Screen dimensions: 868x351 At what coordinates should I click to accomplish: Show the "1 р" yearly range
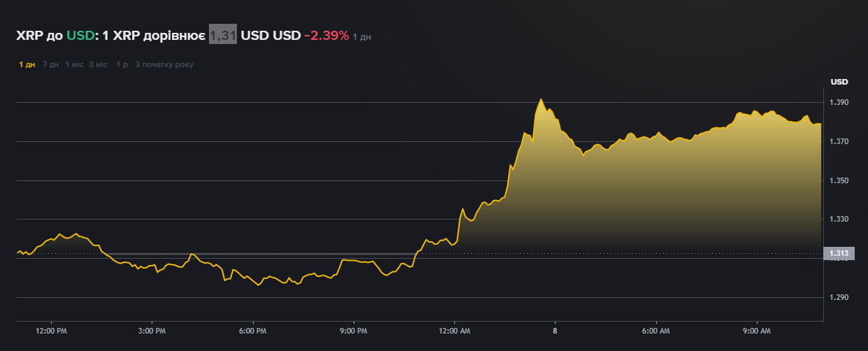coord(122,64)
